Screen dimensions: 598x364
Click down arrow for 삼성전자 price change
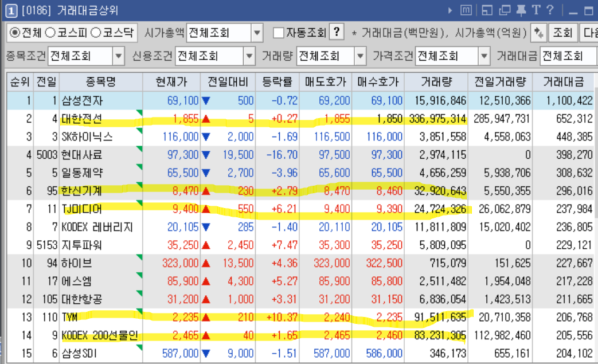[206, 101]
